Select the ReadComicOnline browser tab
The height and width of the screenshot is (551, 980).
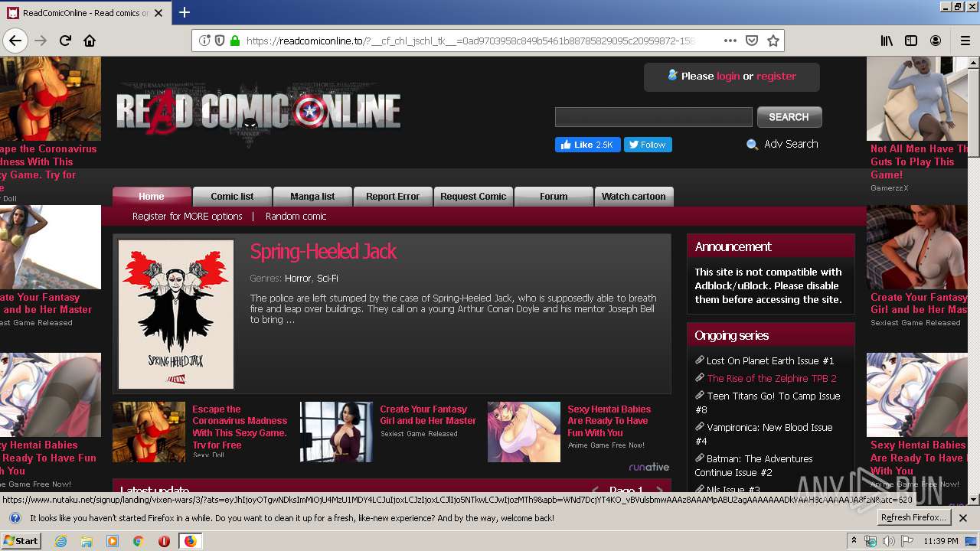click(x=85, y=13)
